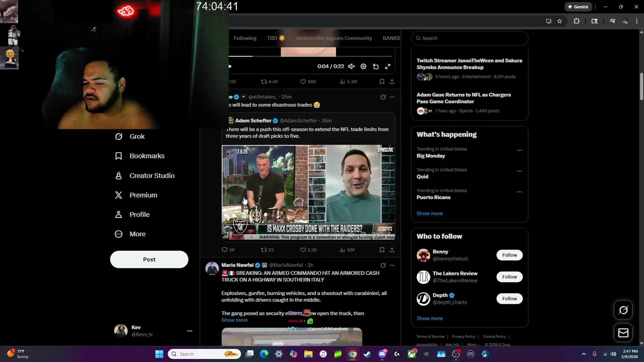Open Discord from the taskbar
Viewport: 644px width, 362px height.
coord(382,354)
